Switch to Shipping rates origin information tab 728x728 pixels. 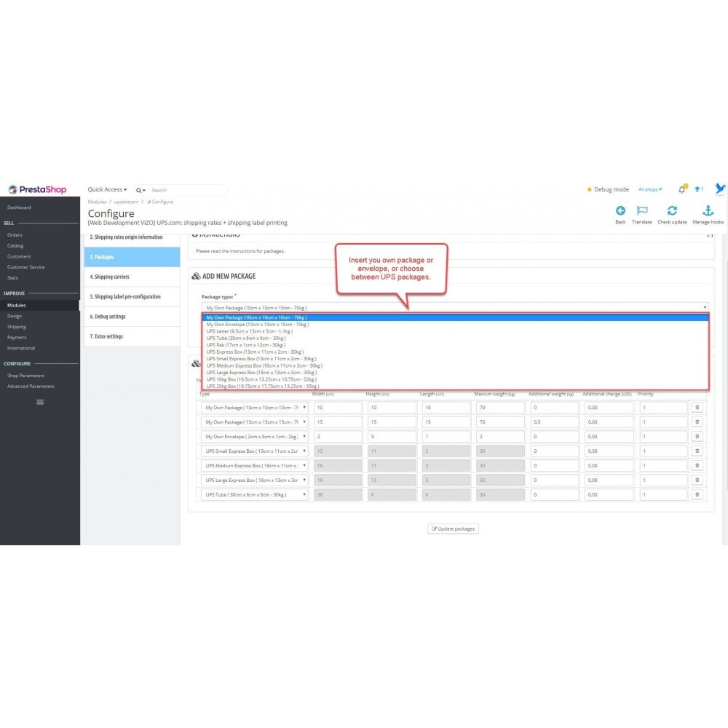tap(132, 238)
